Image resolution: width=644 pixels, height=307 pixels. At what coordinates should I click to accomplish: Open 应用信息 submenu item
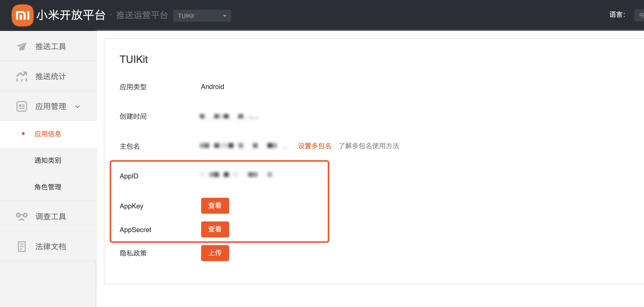point(48,134)
